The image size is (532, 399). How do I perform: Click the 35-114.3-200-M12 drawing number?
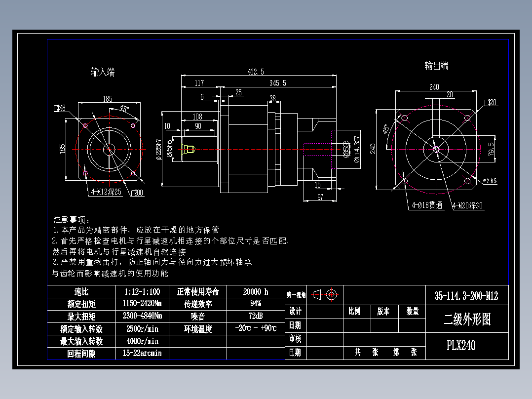[x=467, y=295]
